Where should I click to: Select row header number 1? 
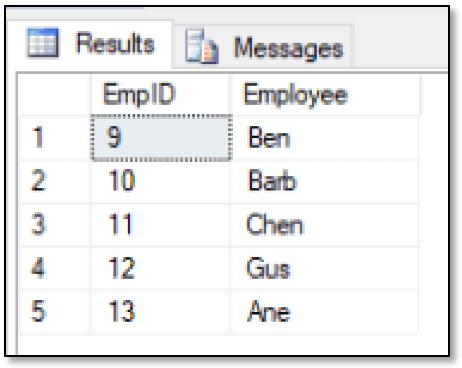click(x=55, y=137)
